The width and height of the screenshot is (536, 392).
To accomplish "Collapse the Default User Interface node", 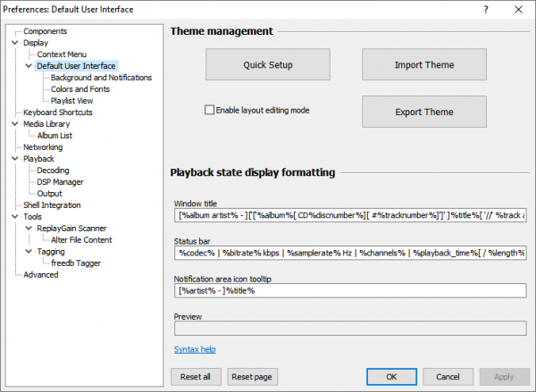I will [29, 66].
